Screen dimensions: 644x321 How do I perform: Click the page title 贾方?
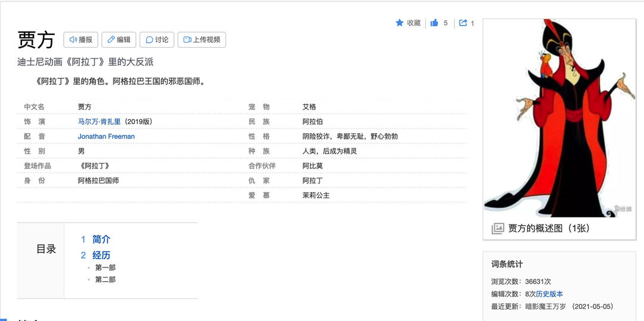[x=36, y=40]
